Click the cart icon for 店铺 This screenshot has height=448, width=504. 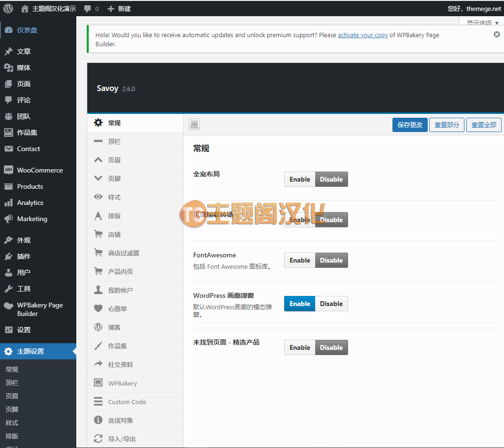[98, 234]
